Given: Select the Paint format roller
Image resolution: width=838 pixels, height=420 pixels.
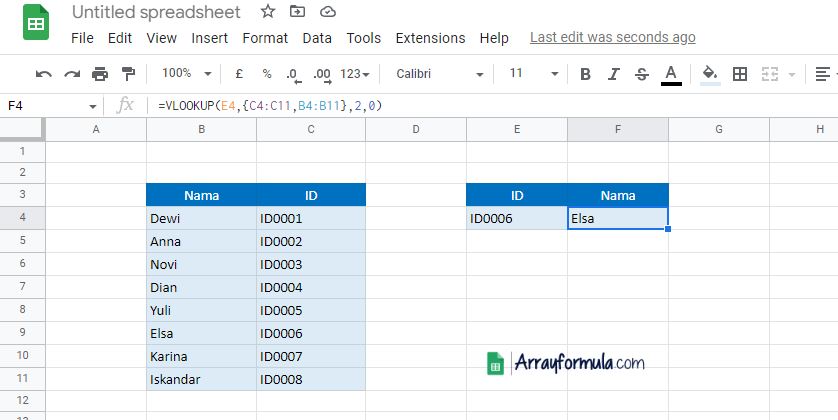Looking at the screenshot, I should 128,74.
